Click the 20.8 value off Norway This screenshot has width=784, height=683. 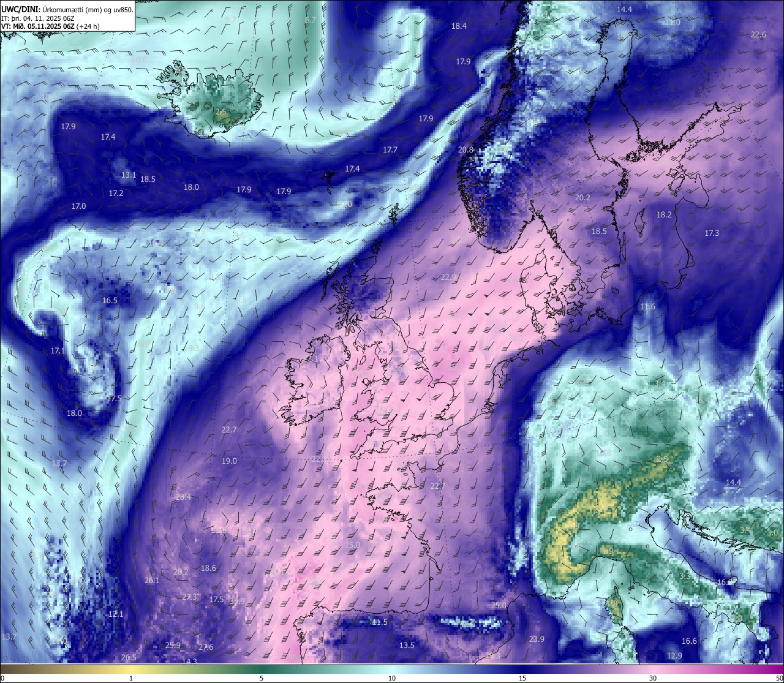coord(466,149)
